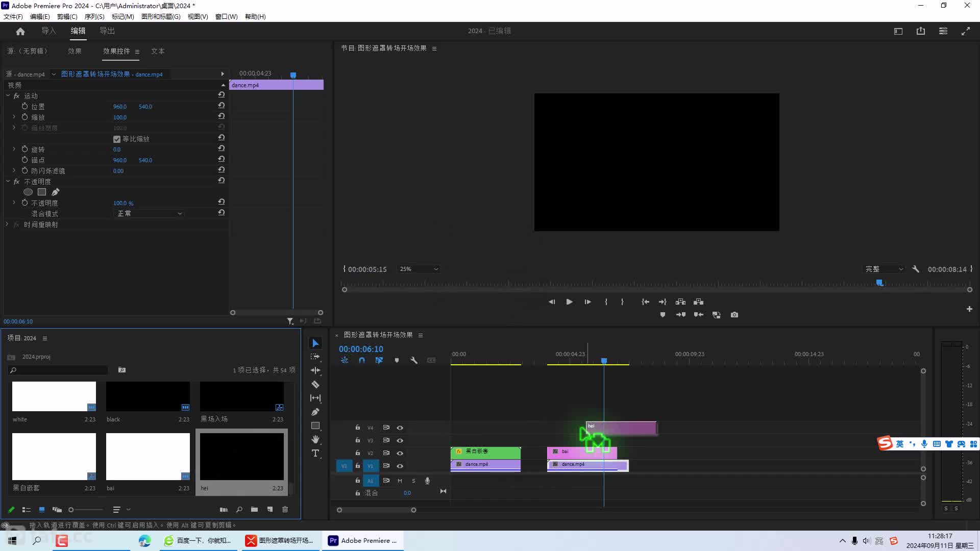Create new bin in project panel

pyautogui.click(x=254, y=509)
